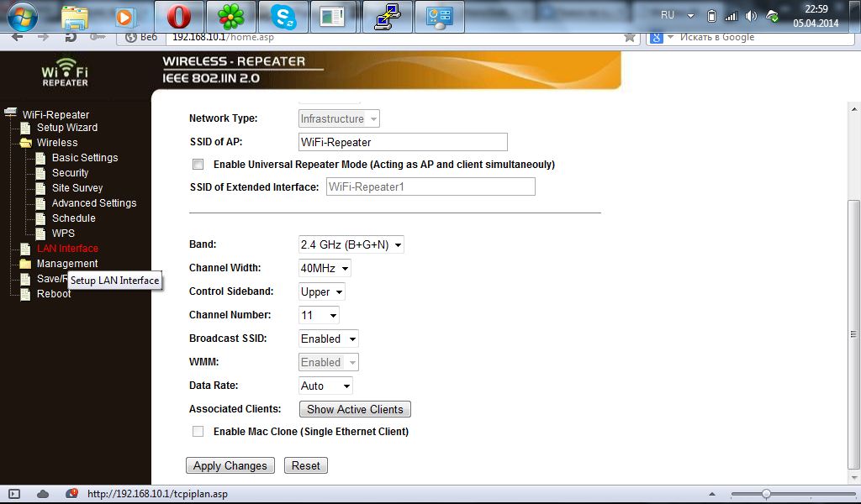Click the page vertical scrollbar
861x504 pixels.
(x=854, y=334)
